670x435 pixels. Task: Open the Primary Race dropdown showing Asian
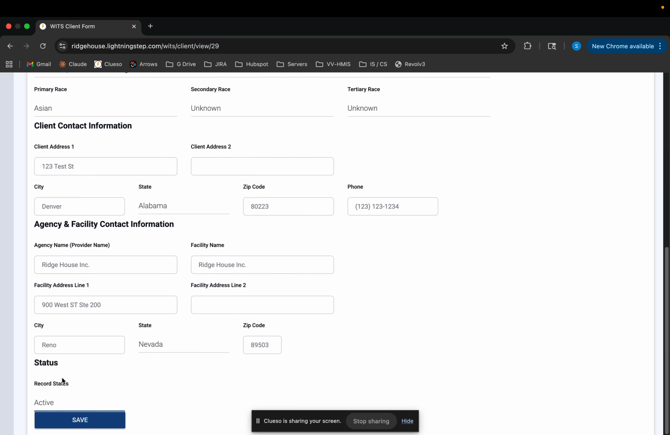pos(105,108)
